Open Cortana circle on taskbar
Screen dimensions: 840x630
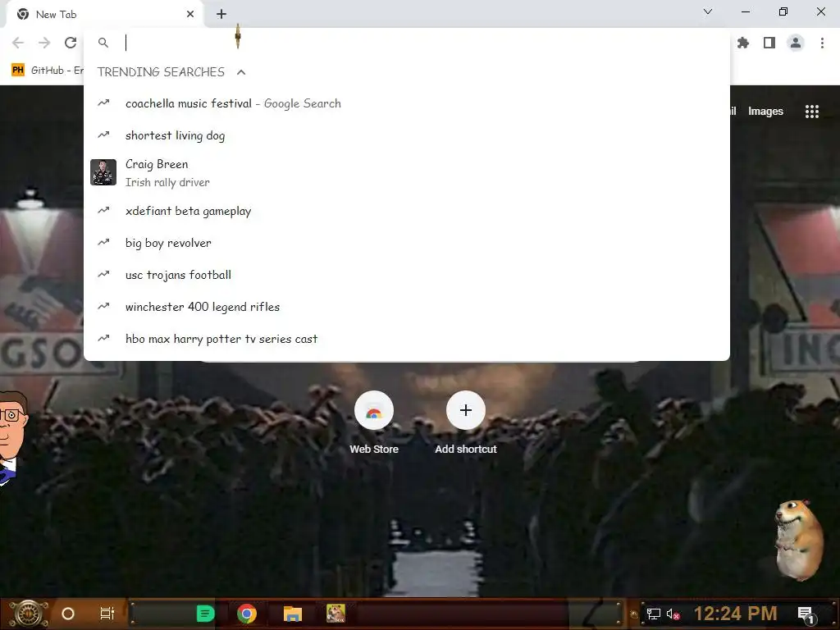tap(68, 614)
